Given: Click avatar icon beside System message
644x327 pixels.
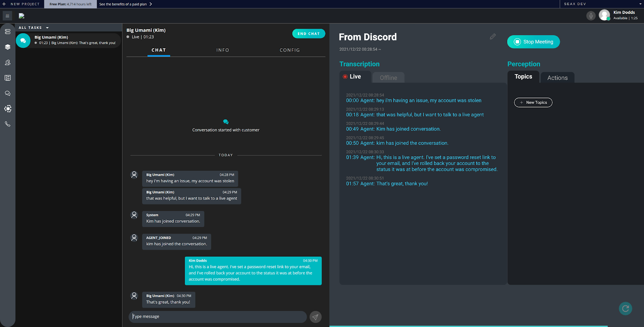Looking at the screenshot, I should point(134,215).
